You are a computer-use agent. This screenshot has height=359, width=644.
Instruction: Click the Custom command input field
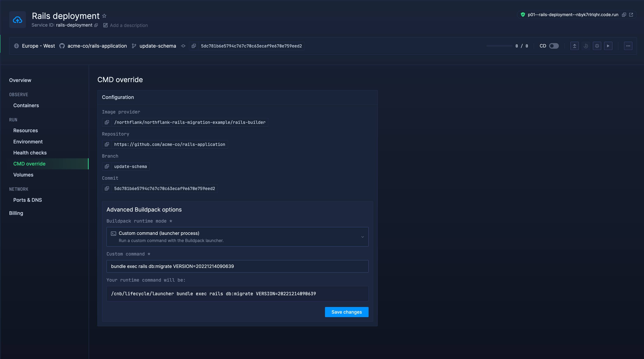[x=237, y=266]
